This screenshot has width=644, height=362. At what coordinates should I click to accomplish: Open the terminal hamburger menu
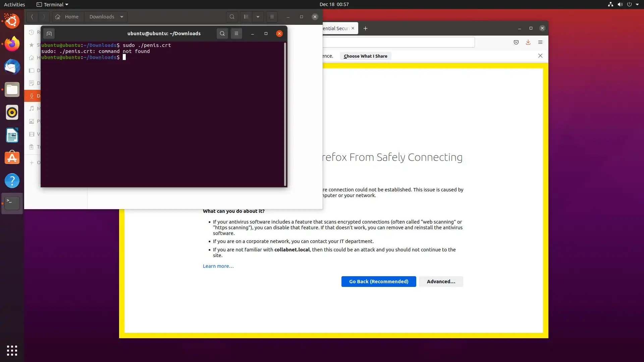(x=236, y=34)
